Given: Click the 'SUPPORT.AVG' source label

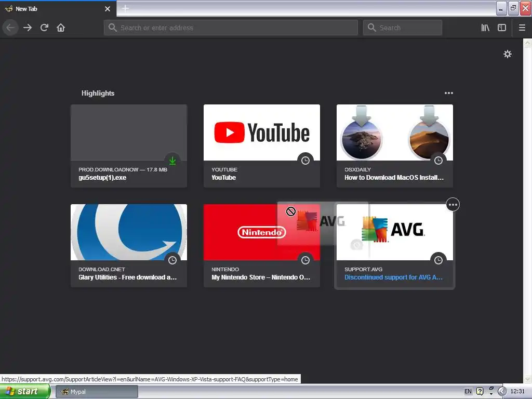Looking at the screenshot, I should 363,269.
